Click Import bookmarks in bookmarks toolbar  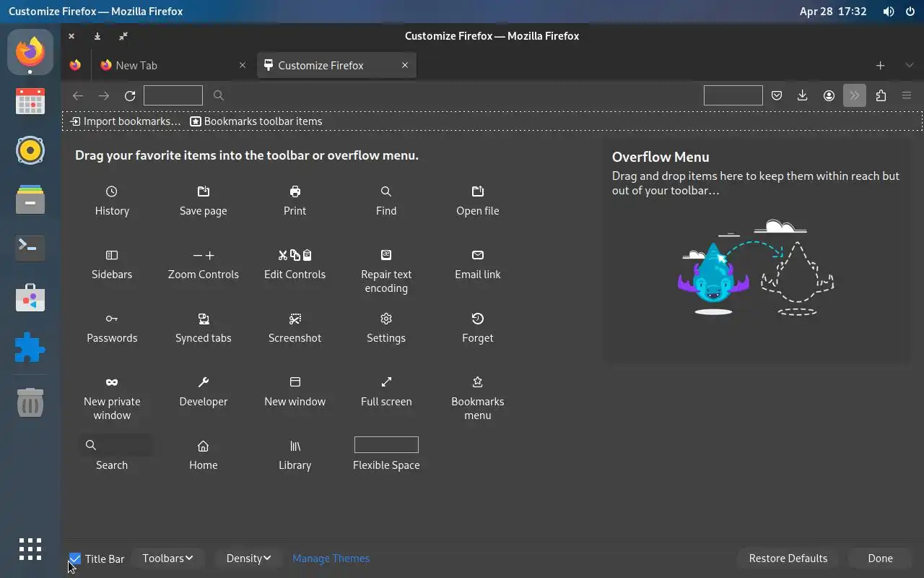[x=126, y=121]
